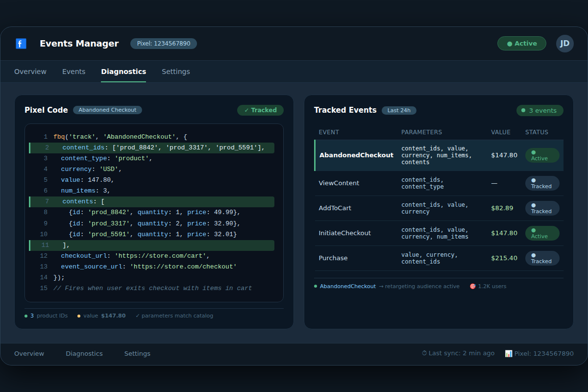Open the AbandonedCheckout footer link
The height and width of the screenshot is (392, 588).
point(348,287)
